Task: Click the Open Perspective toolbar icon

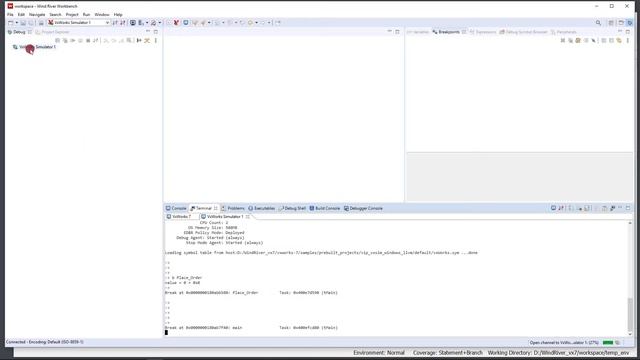Action: (x=611, y=23)
